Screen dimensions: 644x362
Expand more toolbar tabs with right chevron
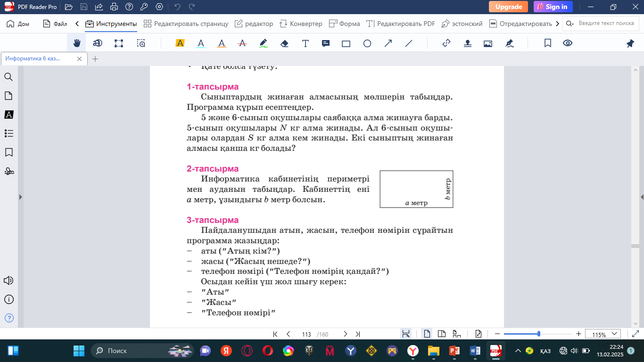pos(558,24)
